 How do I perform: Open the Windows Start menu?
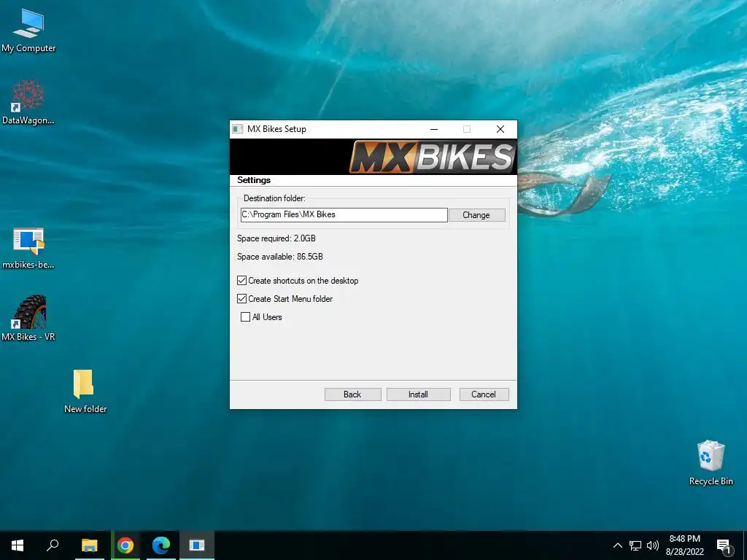coord(18,545)
